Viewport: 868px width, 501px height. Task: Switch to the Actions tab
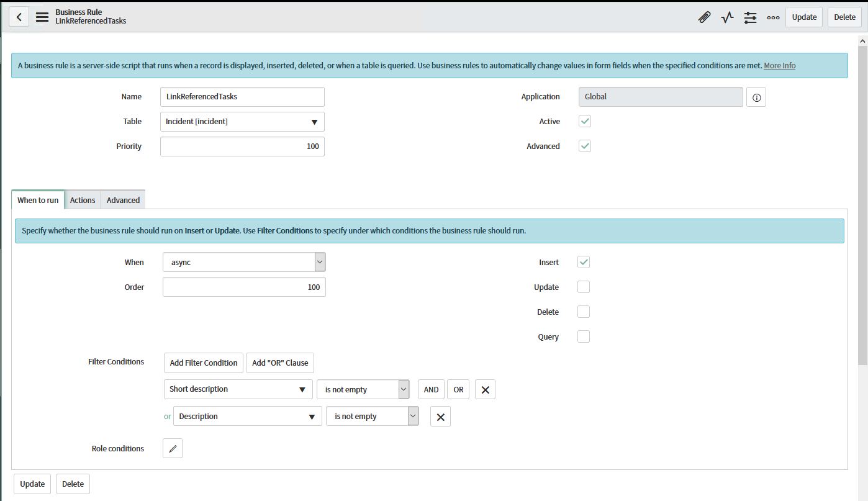tap(82, 200)
